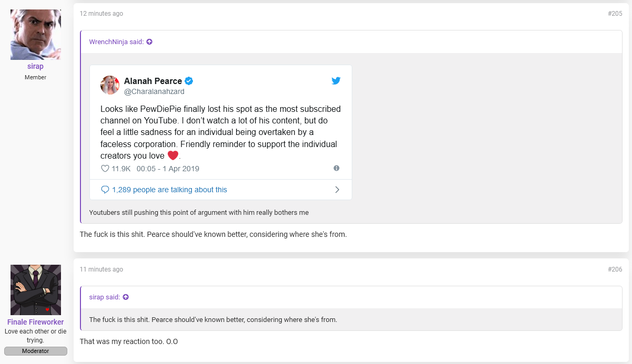Click 'Love each other or die trying.' tagline
This screenshot has width=632, height=364.
36,336
